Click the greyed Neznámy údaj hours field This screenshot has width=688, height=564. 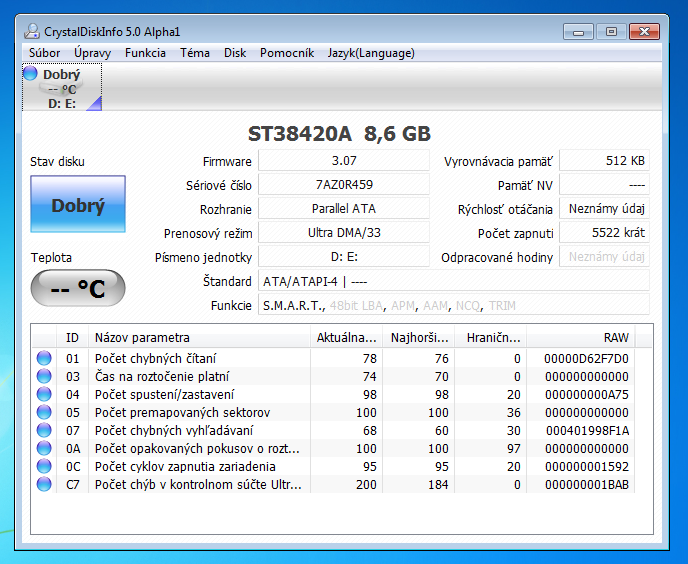[x=604, y=256]
